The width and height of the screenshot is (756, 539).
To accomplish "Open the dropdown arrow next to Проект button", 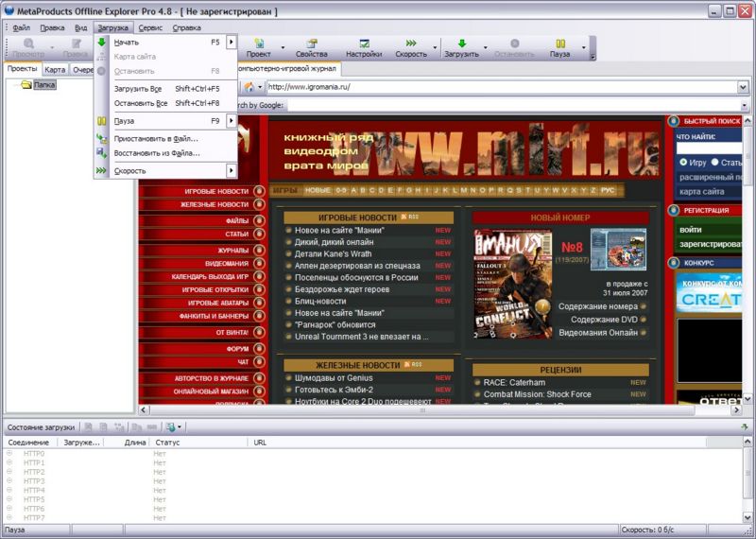I will 283,48.
